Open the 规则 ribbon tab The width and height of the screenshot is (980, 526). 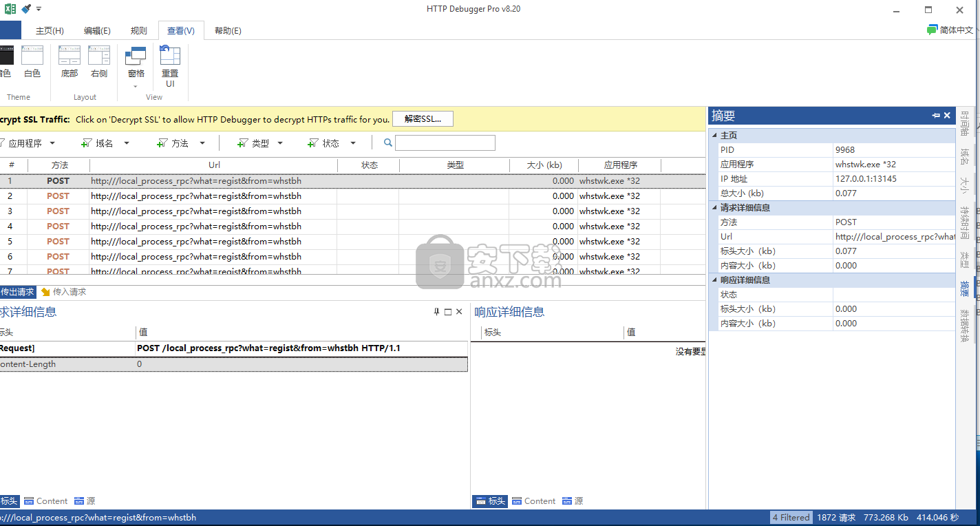138,30
